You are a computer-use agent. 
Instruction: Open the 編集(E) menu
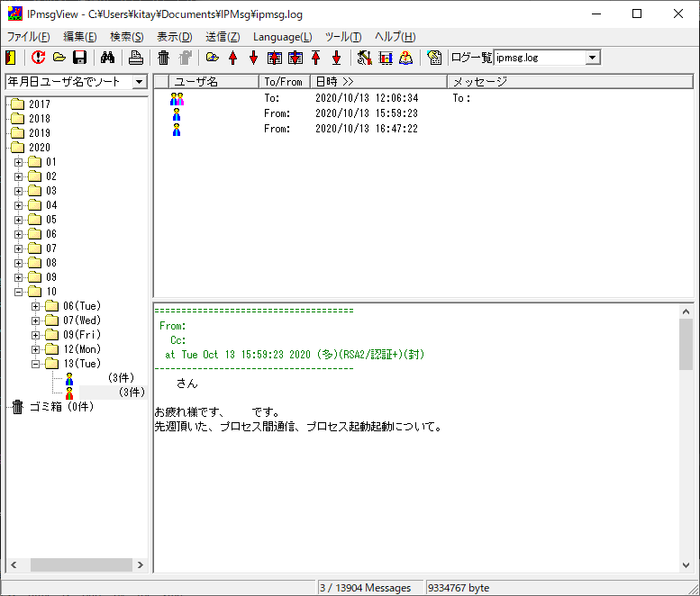[x=80, y=37]
